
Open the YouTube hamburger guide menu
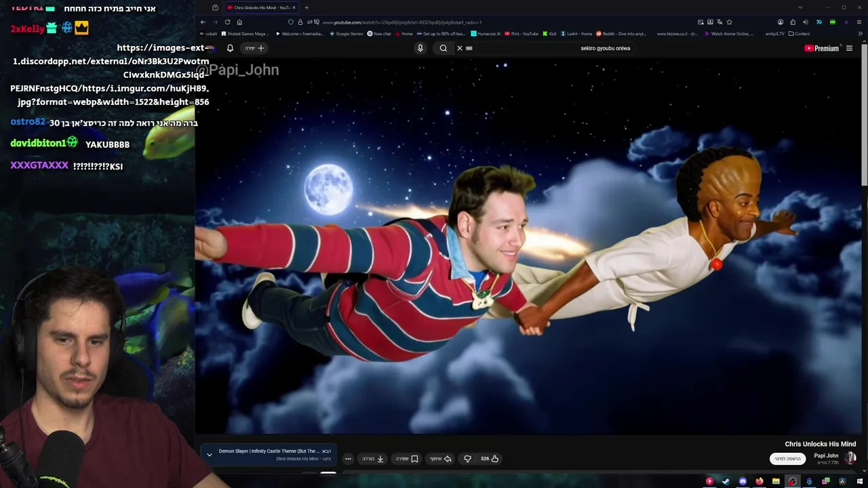click(849, 48)
